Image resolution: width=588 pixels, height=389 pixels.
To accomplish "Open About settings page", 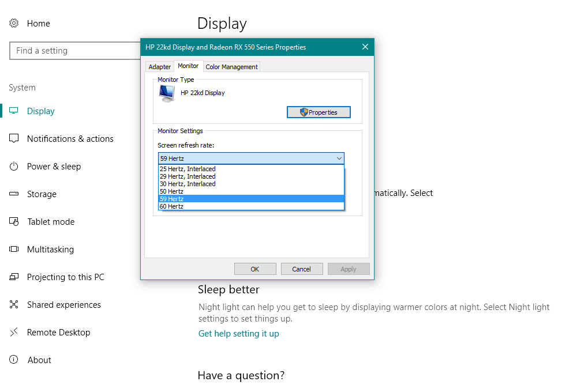I will tap(39, 360).
